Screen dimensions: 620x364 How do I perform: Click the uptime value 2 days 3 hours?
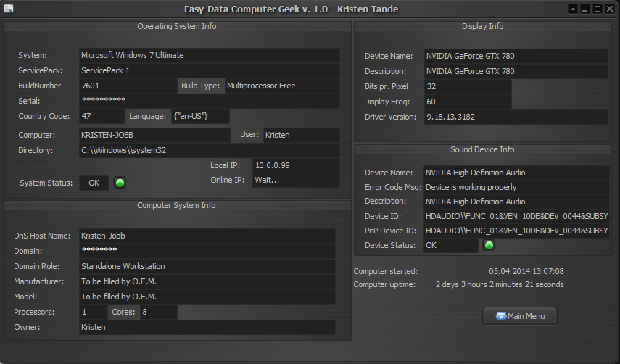point(500,284)
